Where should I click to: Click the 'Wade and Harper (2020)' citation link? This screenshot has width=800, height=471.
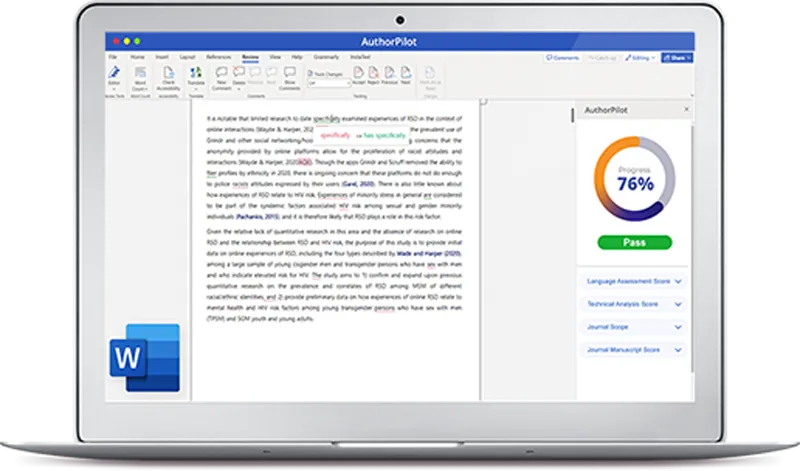pos(429,254)
